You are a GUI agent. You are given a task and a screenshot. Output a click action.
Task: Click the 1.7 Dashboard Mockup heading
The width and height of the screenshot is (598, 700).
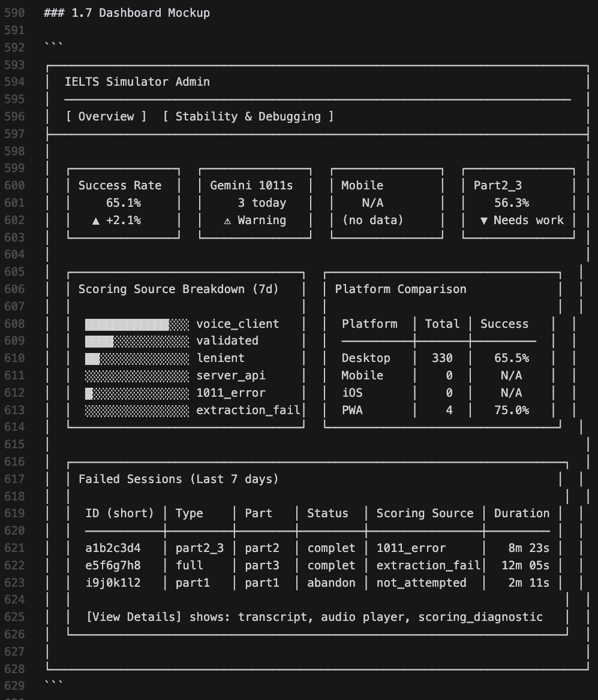[127, 12]
